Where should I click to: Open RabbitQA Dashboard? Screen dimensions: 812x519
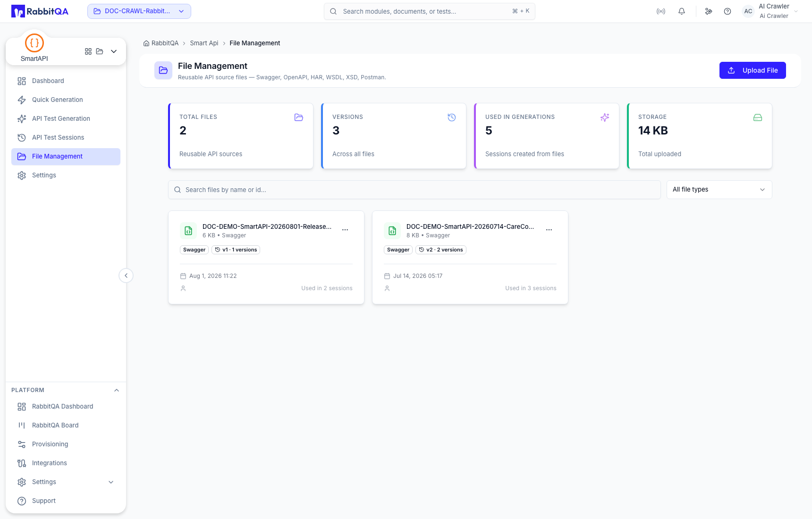coord(66,407)
